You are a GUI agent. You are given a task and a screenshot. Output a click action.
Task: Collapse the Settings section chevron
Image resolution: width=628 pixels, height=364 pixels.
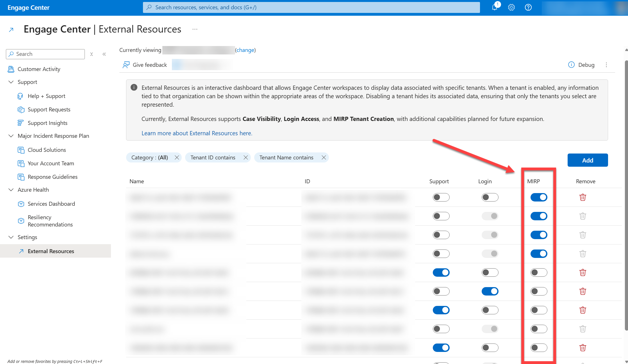coord(11,237)
